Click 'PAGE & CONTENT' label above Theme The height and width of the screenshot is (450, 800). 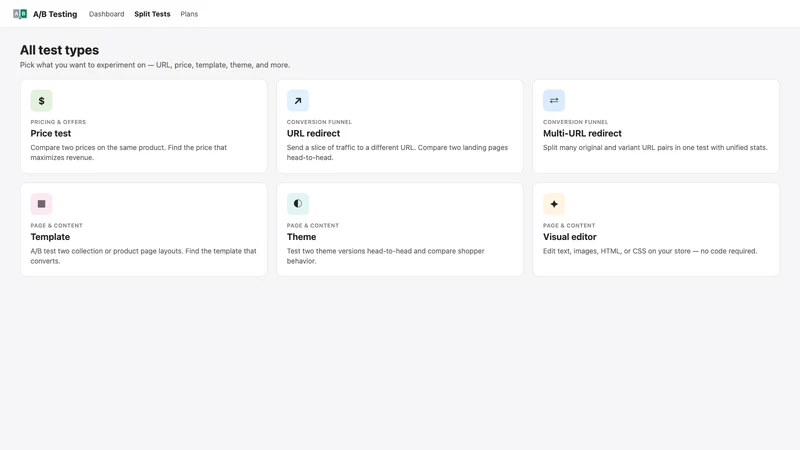point(312,226)
